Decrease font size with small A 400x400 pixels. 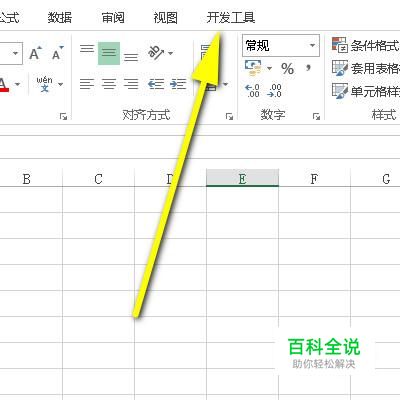(x=57, y=53)
